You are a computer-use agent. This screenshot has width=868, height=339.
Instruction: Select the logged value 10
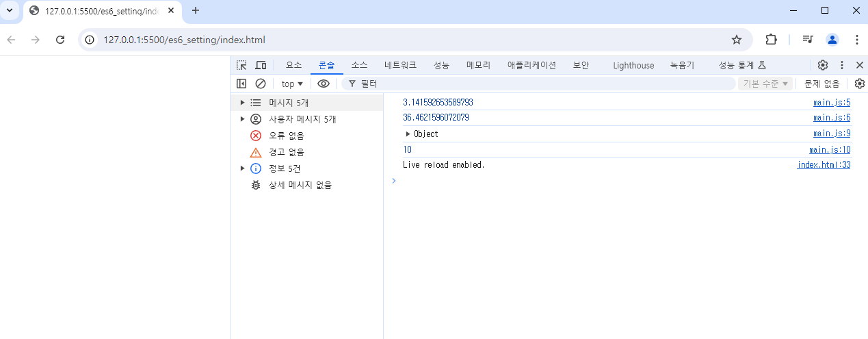(x=407, y=149)
